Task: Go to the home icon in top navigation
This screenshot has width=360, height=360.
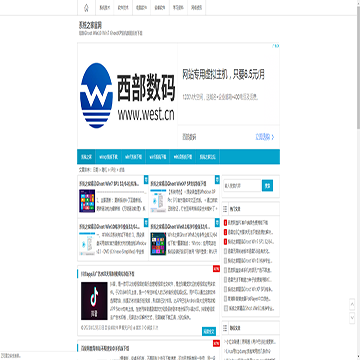Action: point(87,7)
